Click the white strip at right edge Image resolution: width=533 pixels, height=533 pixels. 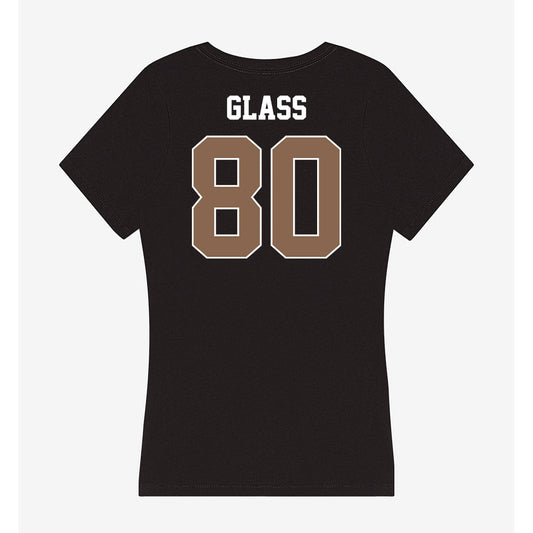click(523, 266)
